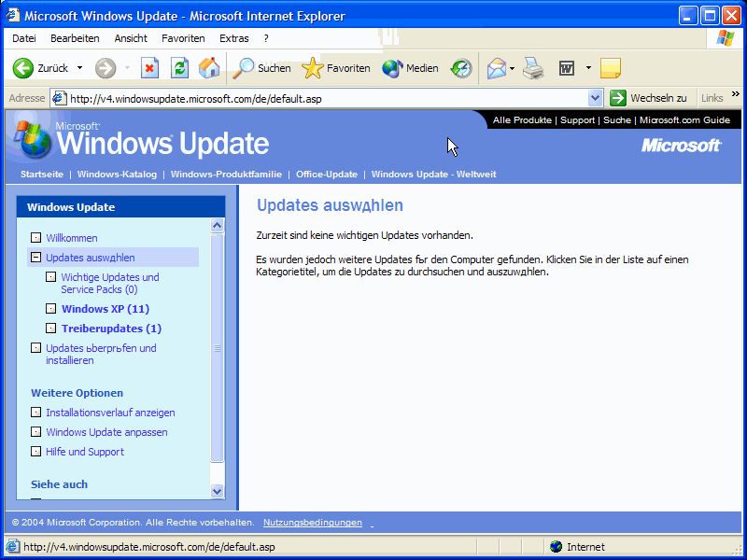Click the IE page icon in status bar
Screen dimensions: 747x560
12,547
